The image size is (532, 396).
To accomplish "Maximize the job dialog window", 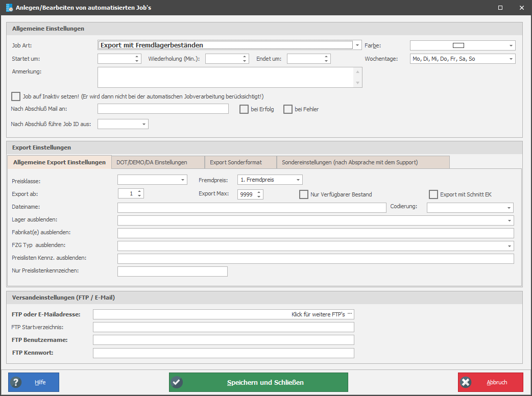I will pyautogui.click(x=500, y=8).
